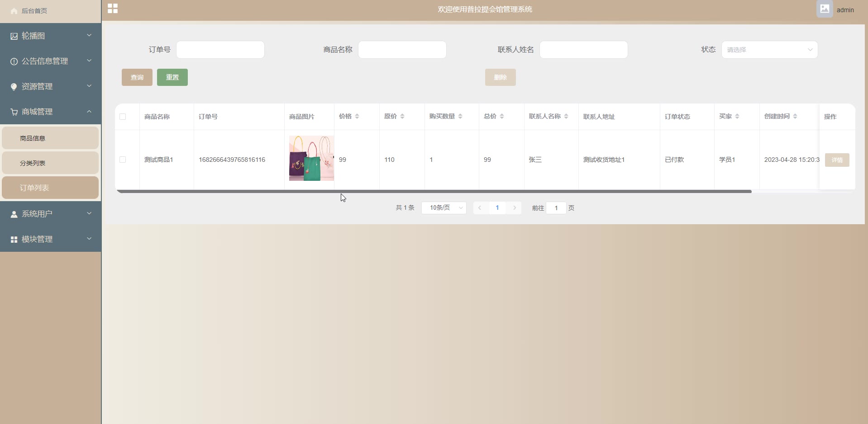Open the admin avatar image icon
868x424 pixels.
point(825,9)
